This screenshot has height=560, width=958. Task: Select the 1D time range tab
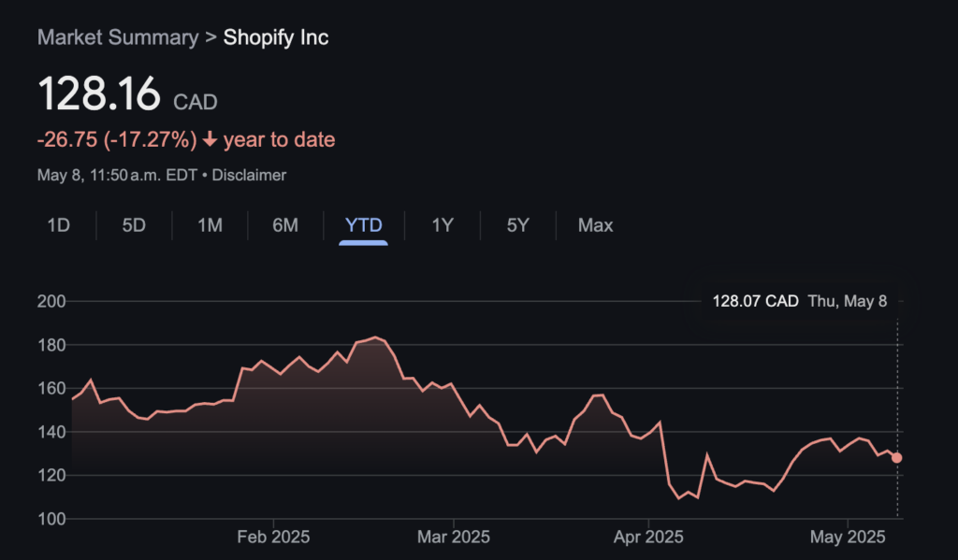tap(59, 225)
